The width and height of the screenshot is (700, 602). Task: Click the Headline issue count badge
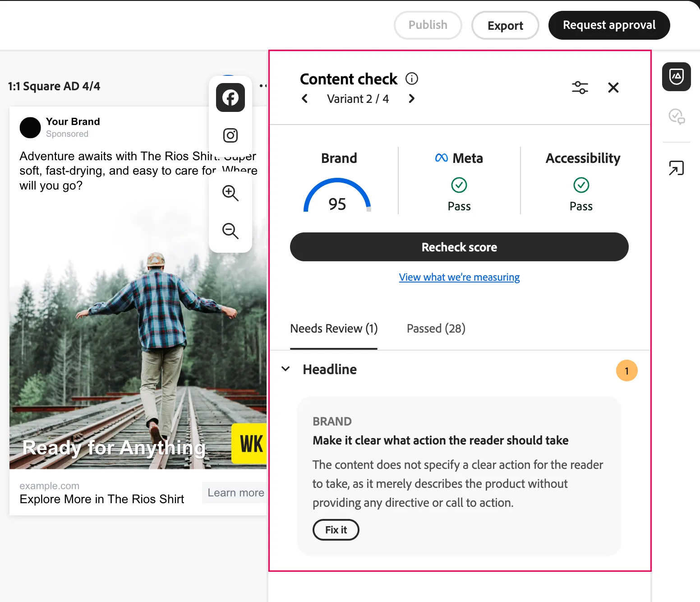[x=627, y=370]
